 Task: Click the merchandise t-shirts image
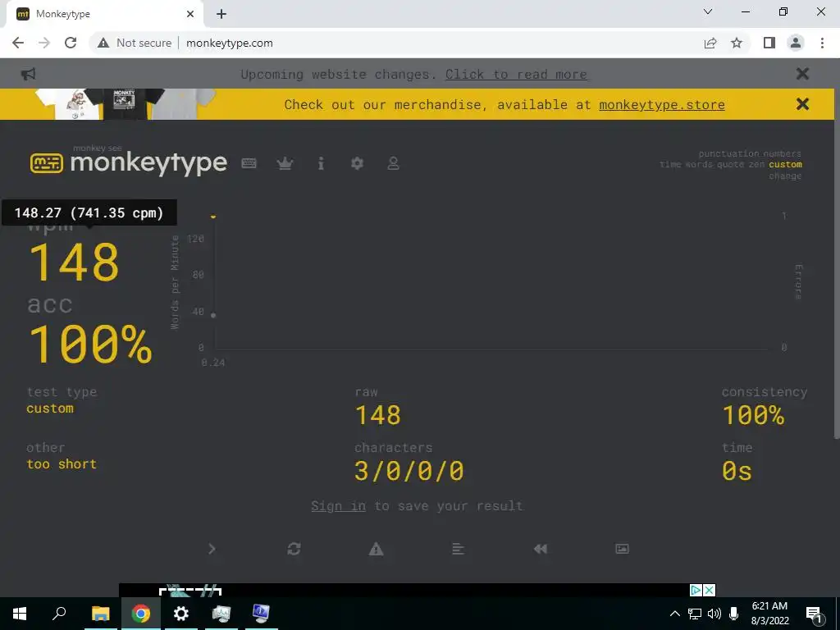[x=126, y=104]
